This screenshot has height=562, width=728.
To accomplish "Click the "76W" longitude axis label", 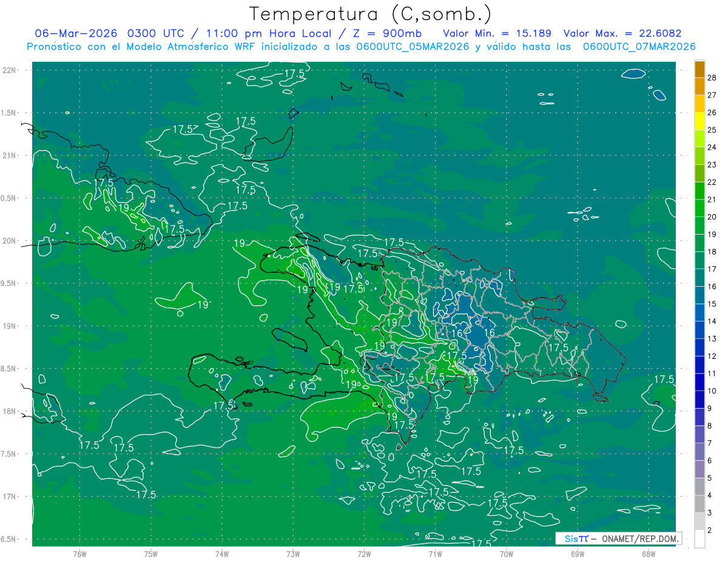I will (x=79, y=554).
